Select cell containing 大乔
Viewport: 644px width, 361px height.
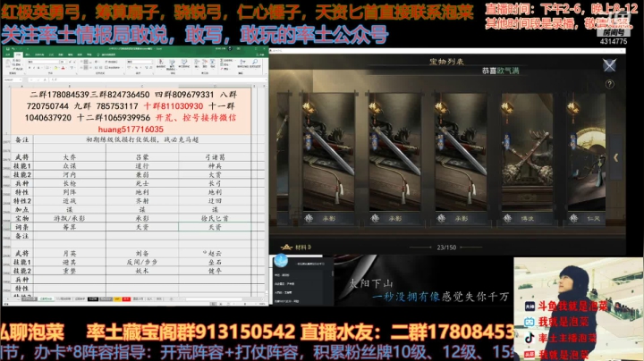[70, 157]
